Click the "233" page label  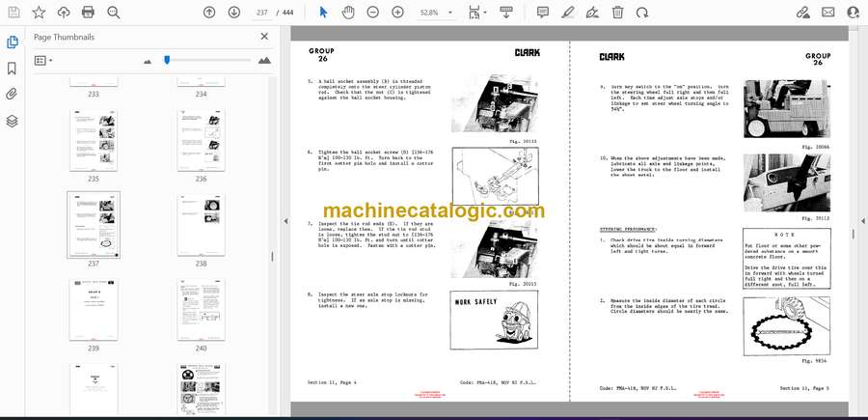click(x=94, y=95)
